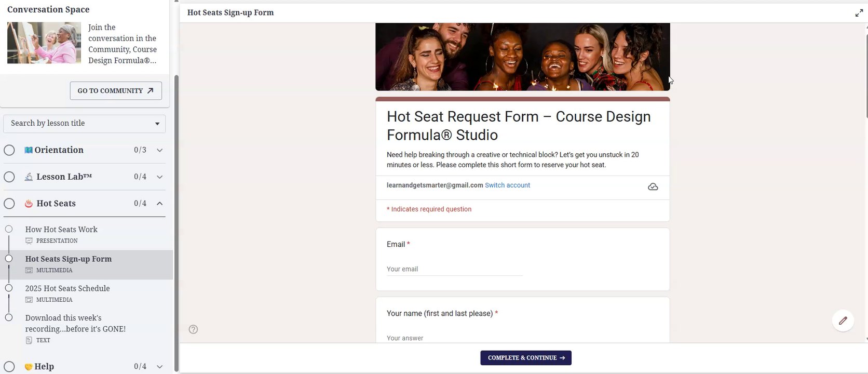Click the Hot Seats flame icon
This screenshot has height=374, width=868.
pyautogui.click(x=29, y=204)
